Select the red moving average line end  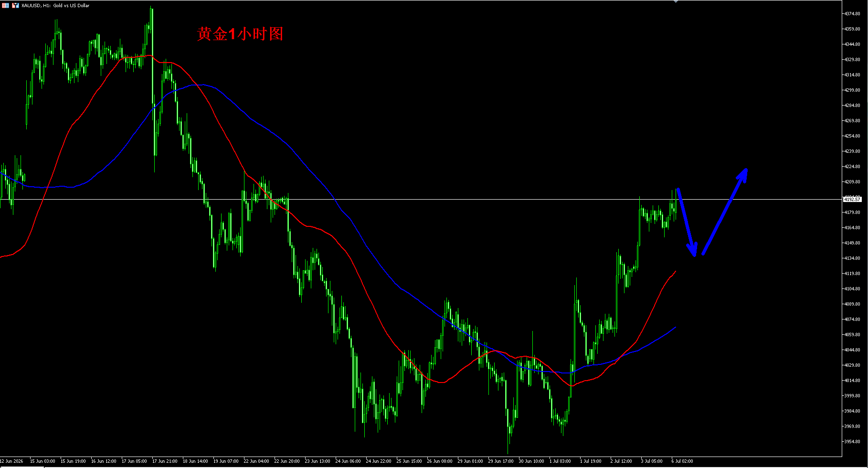point(674,273)
